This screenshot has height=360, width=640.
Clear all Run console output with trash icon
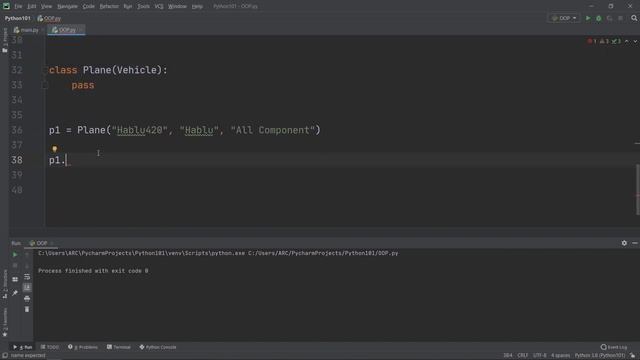[27, 309]
